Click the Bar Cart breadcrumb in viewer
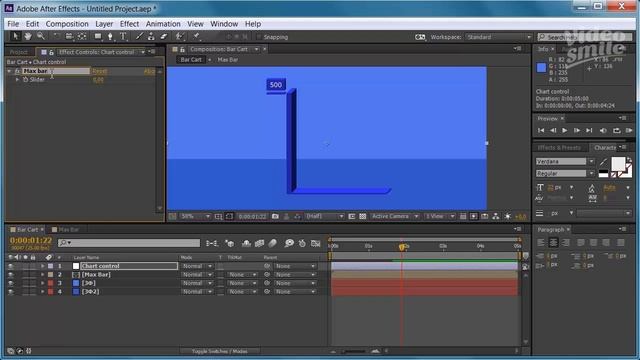640x360 pixels. (x=191, y=60)
